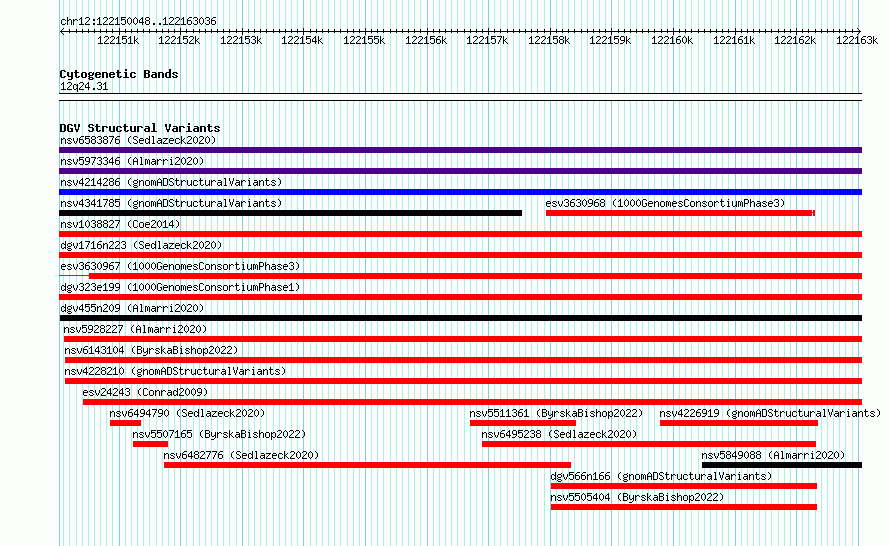Click dgv1716n223 (Sedlazeck2020) label
890x546 pixels.
coord(141,245)
